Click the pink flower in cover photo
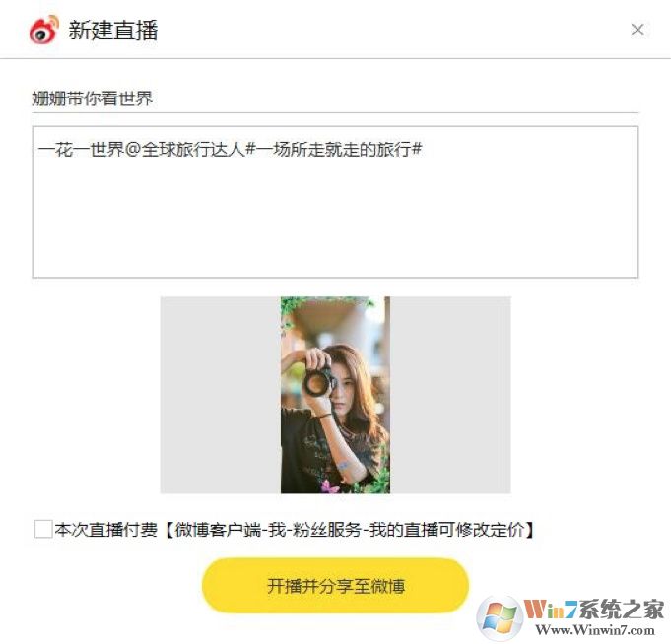The width and height of the screenshot is (671, 644). pyautogui.click(x=328, y=486)
